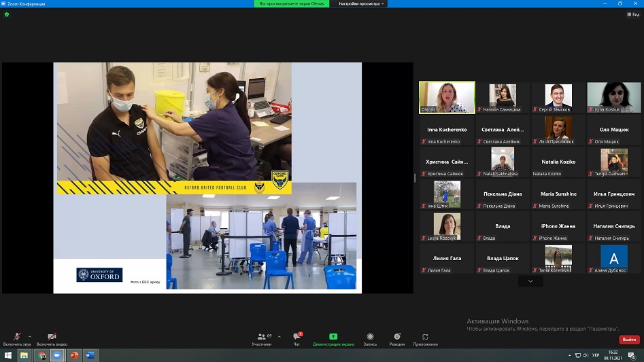Show more participants with down chevron
This screenshot has width=644, height=362.
click(530, 281)
